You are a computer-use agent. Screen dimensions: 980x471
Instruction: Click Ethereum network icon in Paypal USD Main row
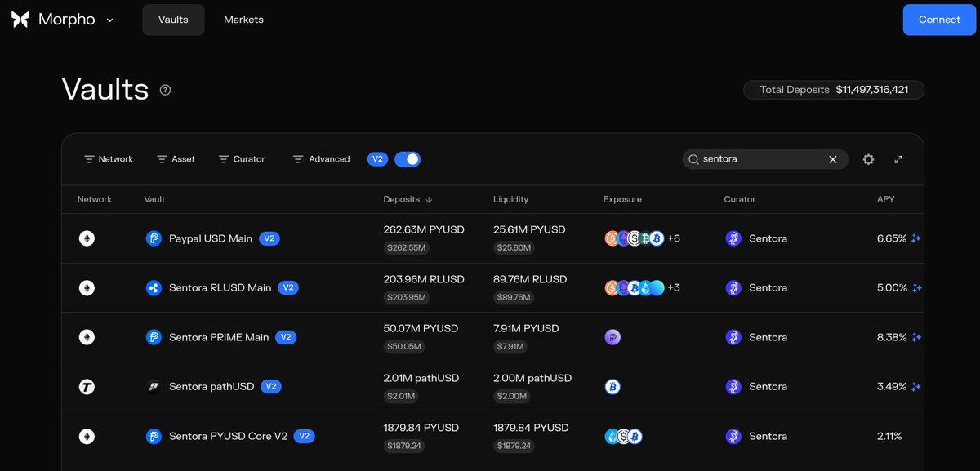[x=87, y=238]
